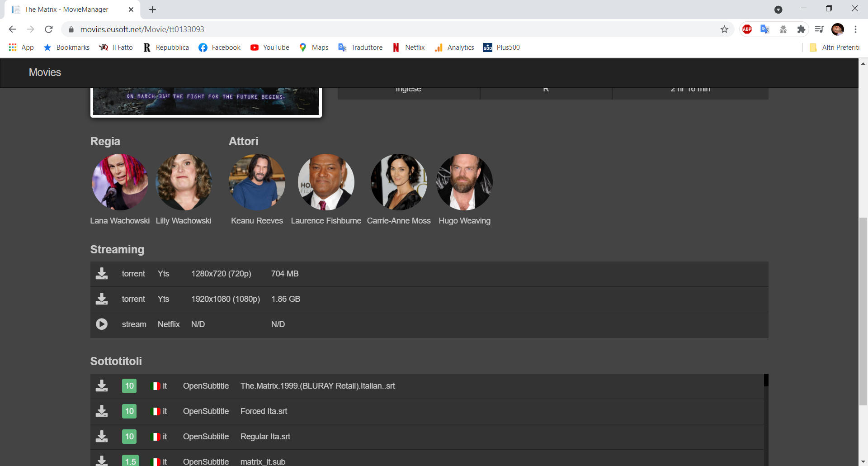The height and width of the screenshot is (466, 868).
Task: Open the Analytics bookmark
Action: coord(454,48)
